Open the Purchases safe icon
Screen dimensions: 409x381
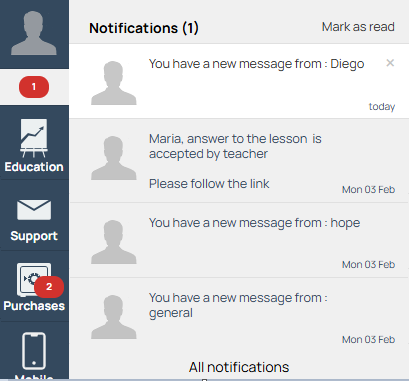click(34, 280)
